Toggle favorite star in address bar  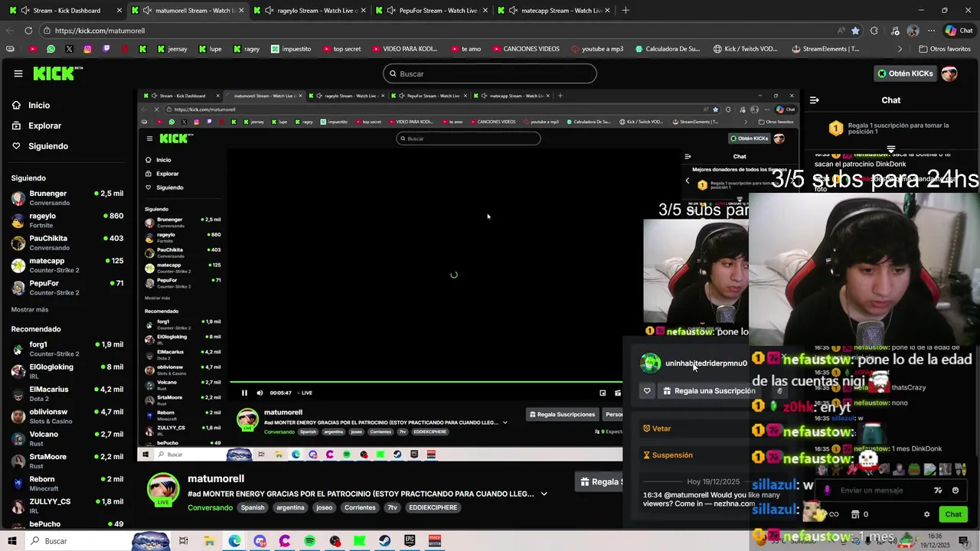click(855, 31)
